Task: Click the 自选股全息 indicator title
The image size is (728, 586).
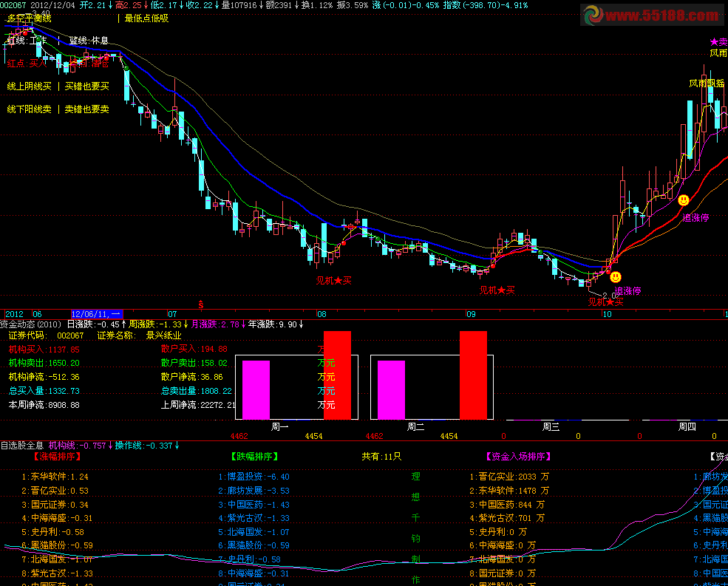Action: pos(22,446)
